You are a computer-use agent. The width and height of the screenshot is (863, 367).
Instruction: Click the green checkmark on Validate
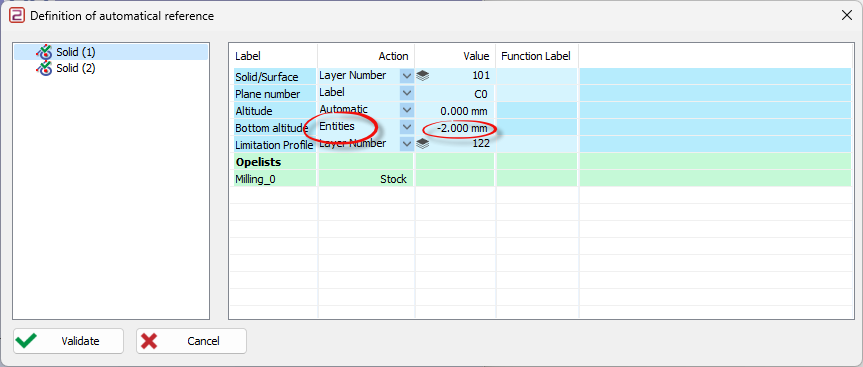[25, 341]
